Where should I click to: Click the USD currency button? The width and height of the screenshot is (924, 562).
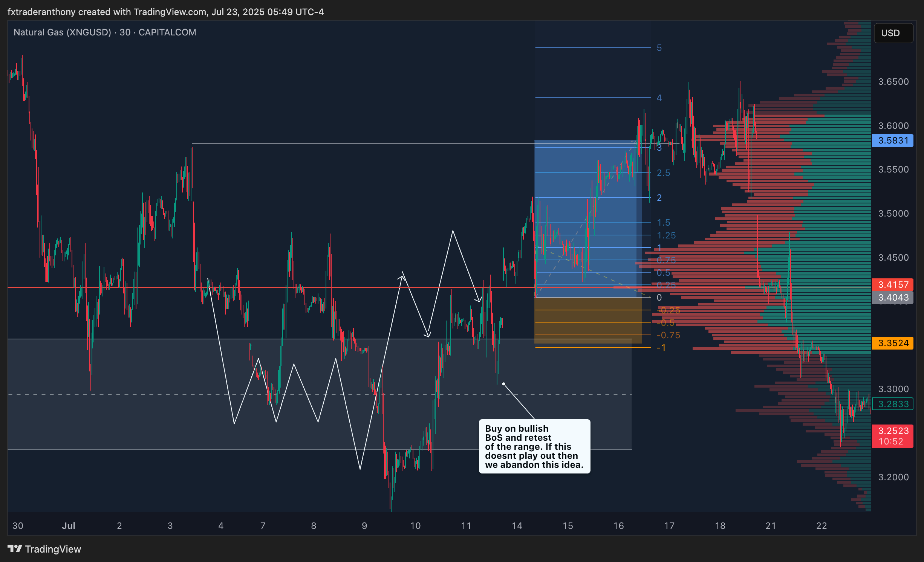pos(893,33)
